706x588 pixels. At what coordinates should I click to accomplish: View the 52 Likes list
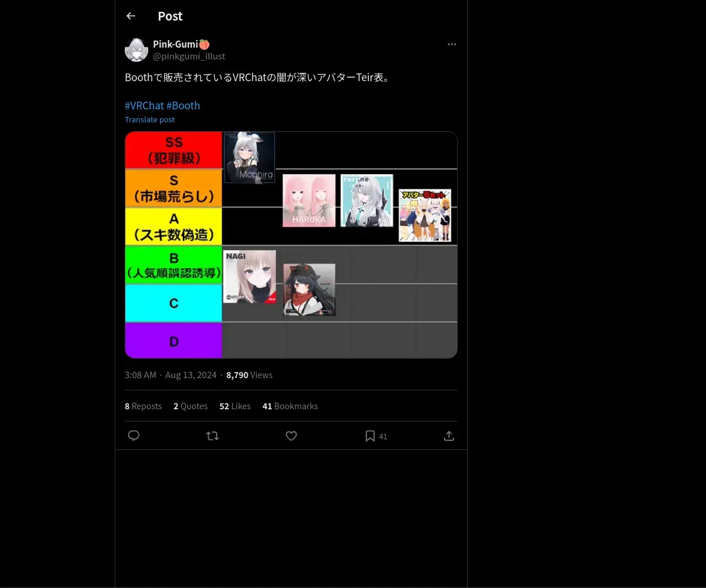pos(235,406)
